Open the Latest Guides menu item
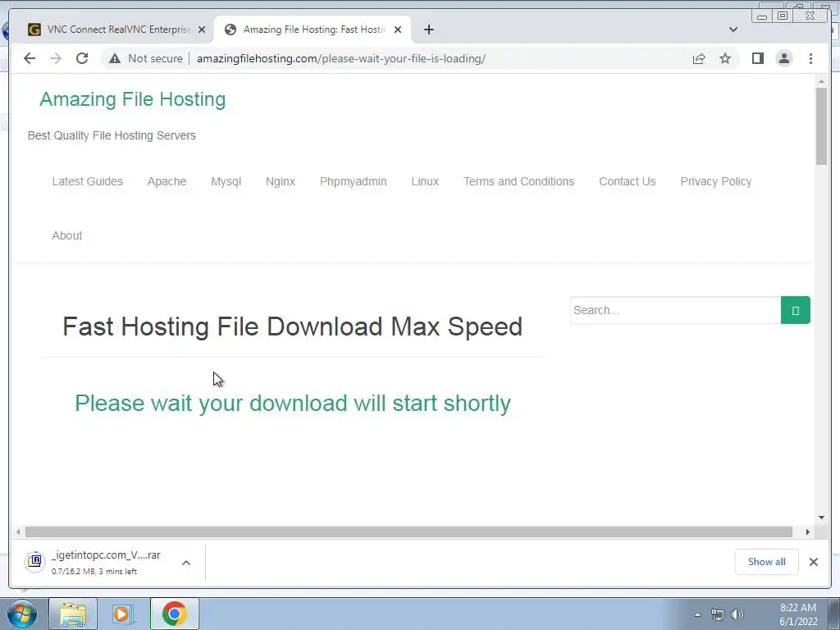Viewport: 840px width, 630px height. point(87,181)
